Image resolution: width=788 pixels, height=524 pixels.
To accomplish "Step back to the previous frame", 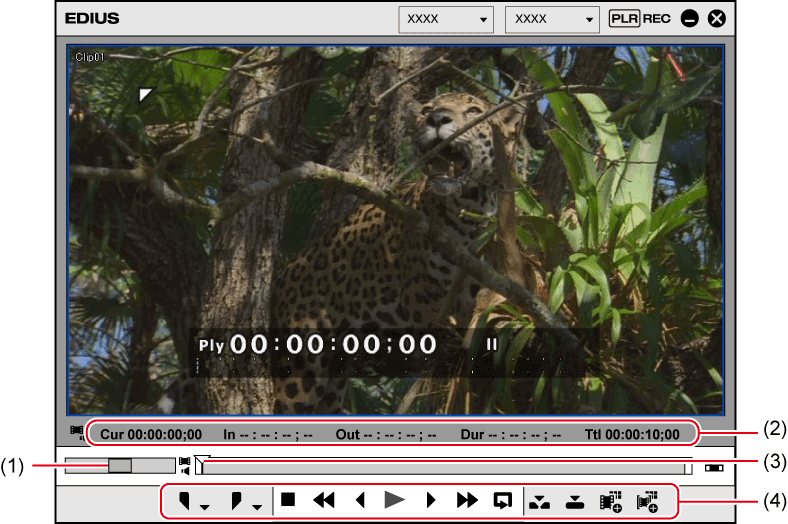I will coord(361,500).
